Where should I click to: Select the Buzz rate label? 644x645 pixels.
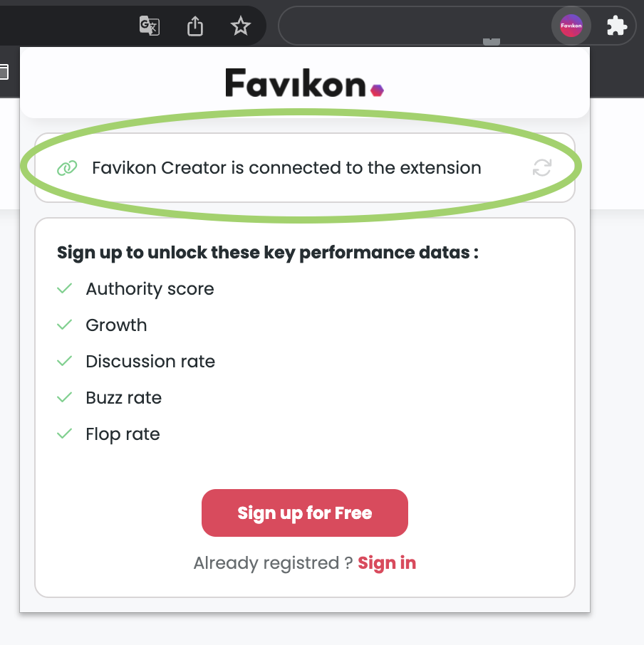(123, 397)
